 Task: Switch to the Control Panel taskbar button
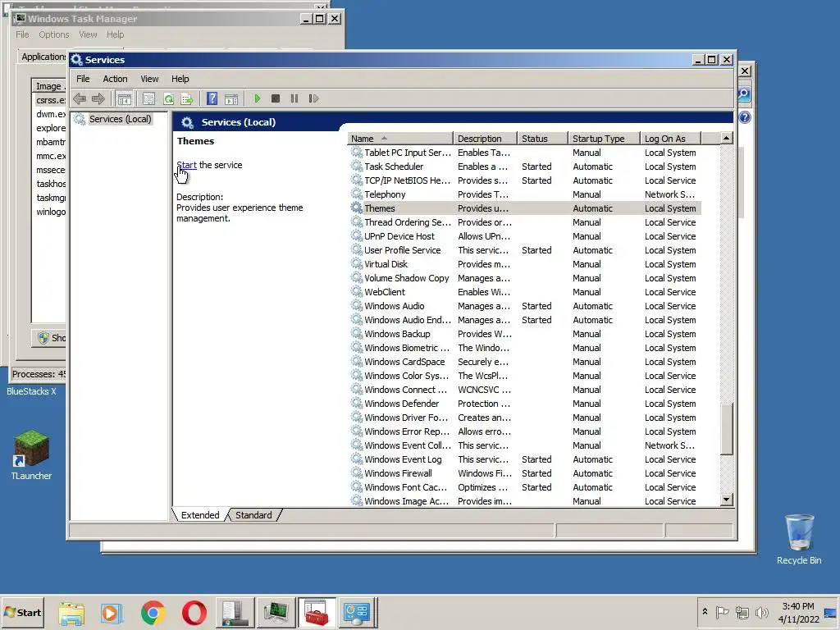pos(358,613)
